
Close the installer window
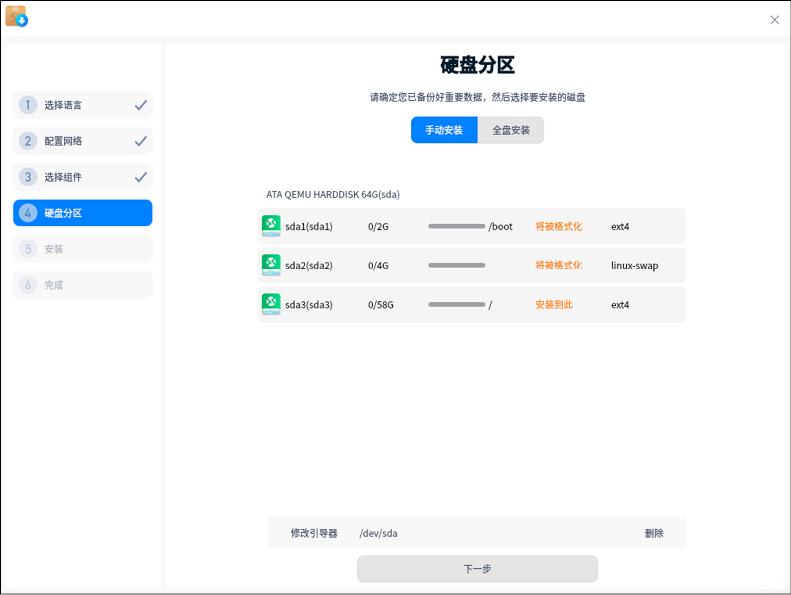point(774,19)
